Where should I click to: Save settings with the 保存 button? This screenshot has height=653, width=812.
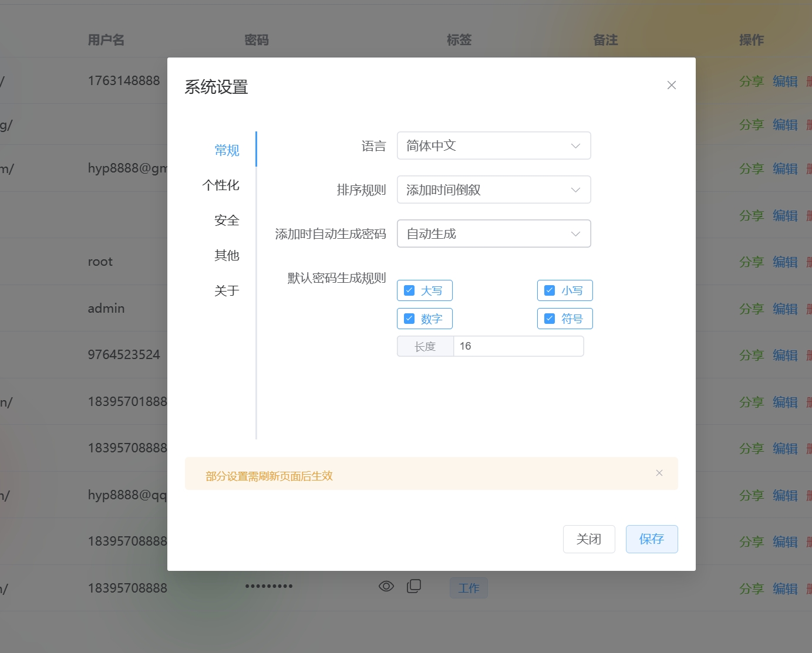[652, 539]
